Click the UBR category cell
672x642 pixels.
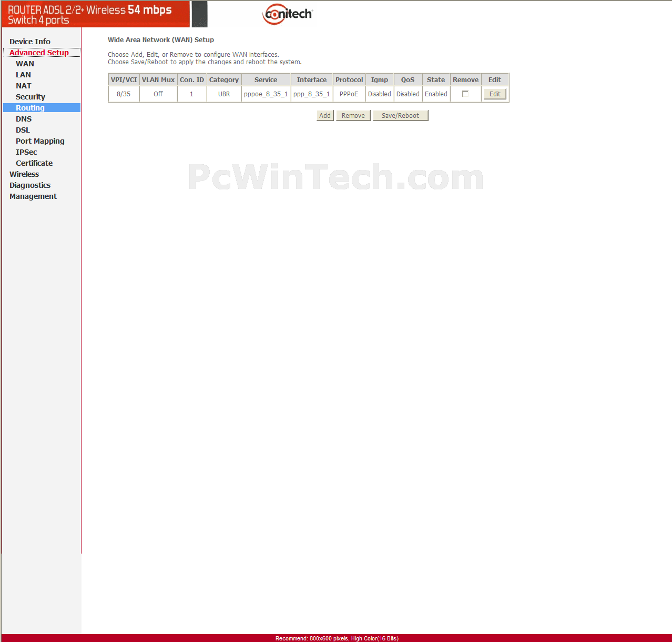click(224, 94)
